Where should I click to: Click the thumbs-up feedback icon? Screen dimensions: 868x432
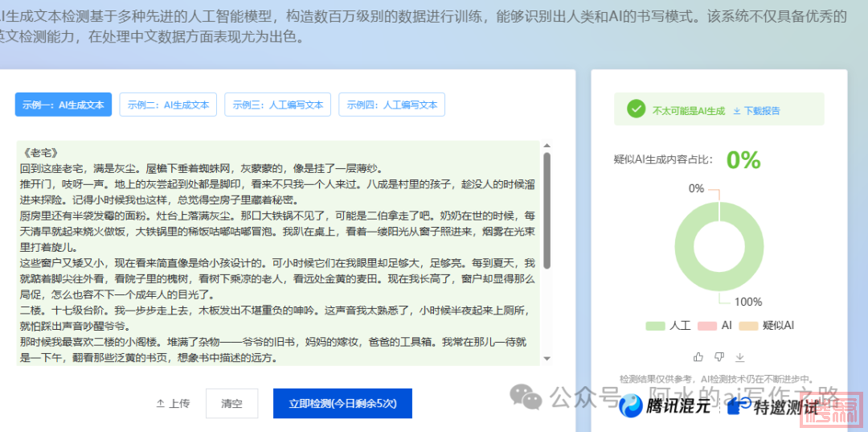click(x=698, y=357)
